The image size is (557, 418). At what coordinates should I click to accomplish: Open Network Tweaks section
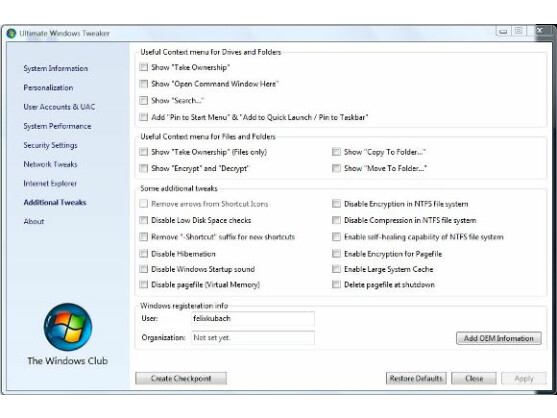[50, 164]
